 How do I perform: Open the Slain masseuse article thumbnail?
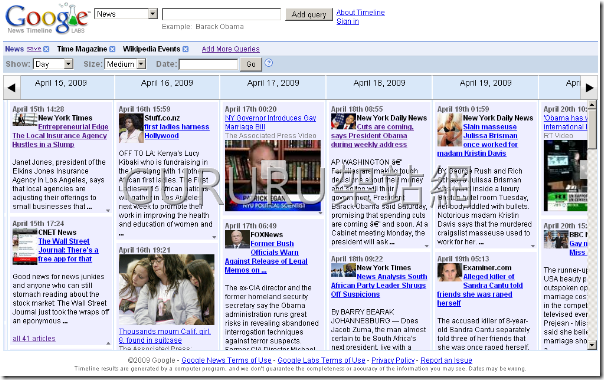450,130
